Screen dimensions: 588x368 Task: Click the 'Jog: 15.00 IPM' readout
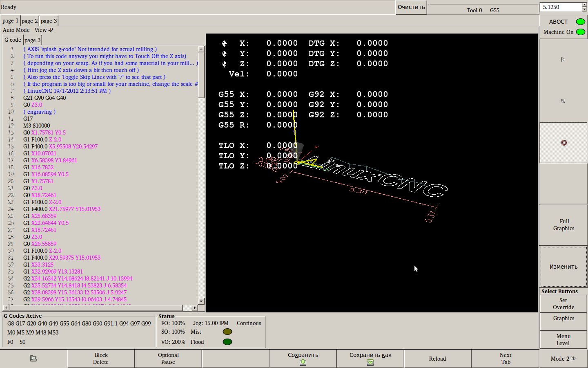[211, 323]
